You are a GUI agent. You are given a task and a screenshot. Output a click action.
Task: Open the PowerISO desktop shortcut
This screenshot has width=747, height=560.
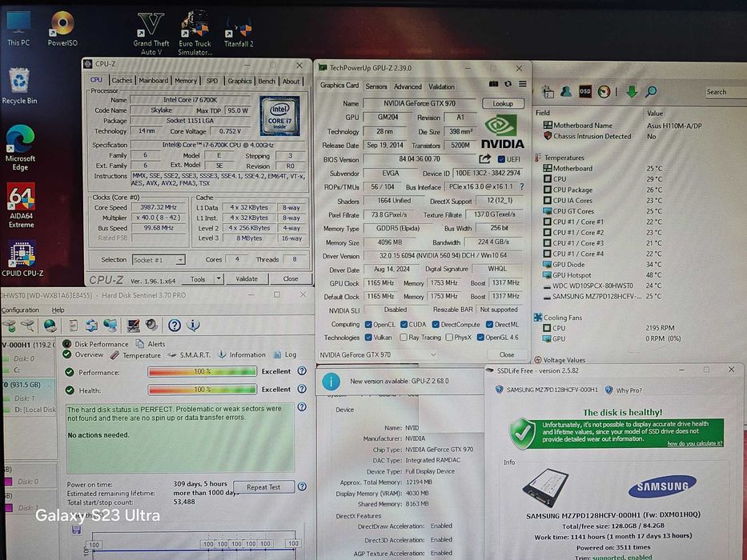[x=62, y=29]
